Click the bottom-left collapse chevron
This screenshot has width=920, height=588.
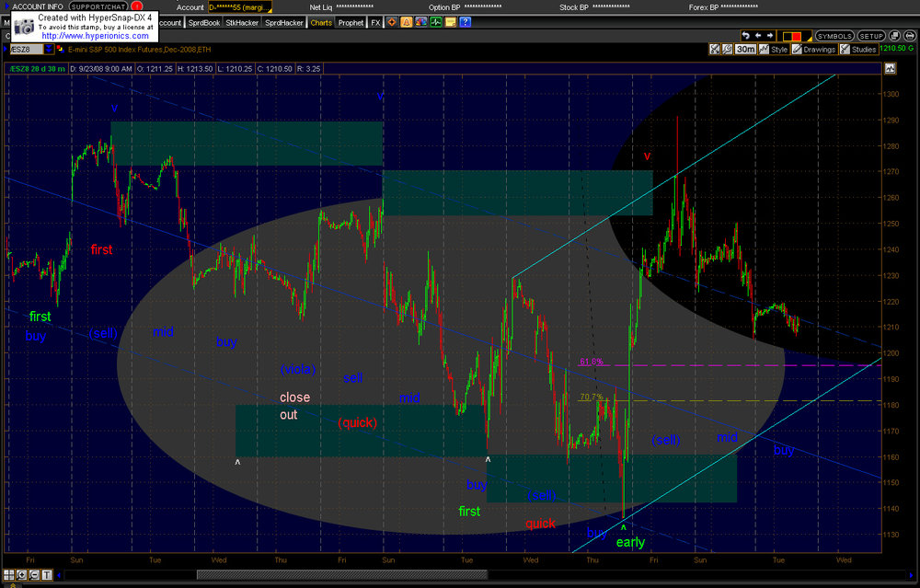(x=13, y=584)
